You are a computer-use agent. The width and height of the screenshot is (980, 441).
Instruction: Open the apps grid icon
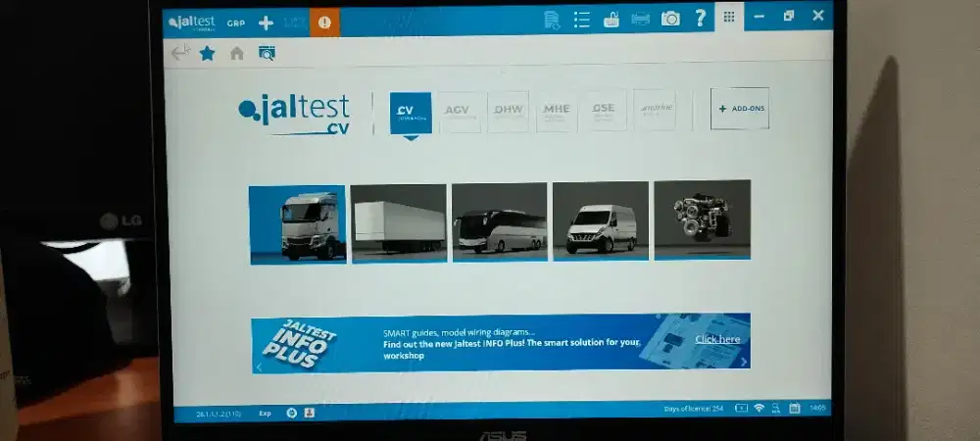(x=729, y=17)
